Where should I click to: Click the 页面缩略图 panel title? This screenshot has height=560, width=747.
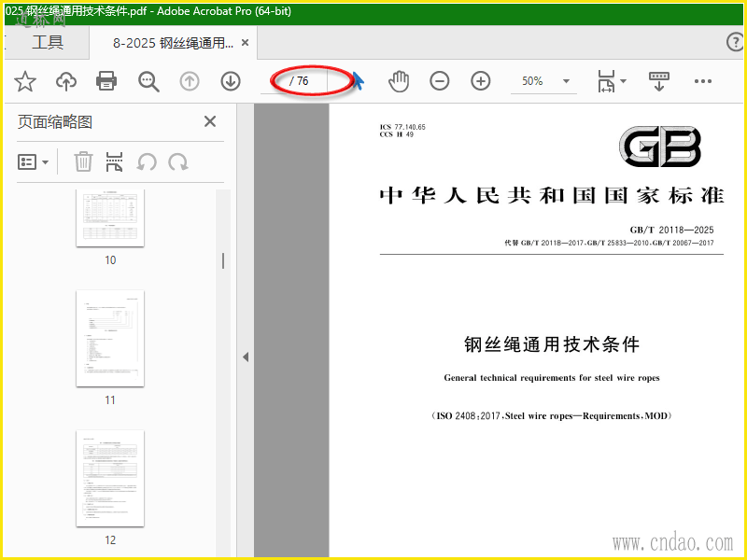(55, 122)
